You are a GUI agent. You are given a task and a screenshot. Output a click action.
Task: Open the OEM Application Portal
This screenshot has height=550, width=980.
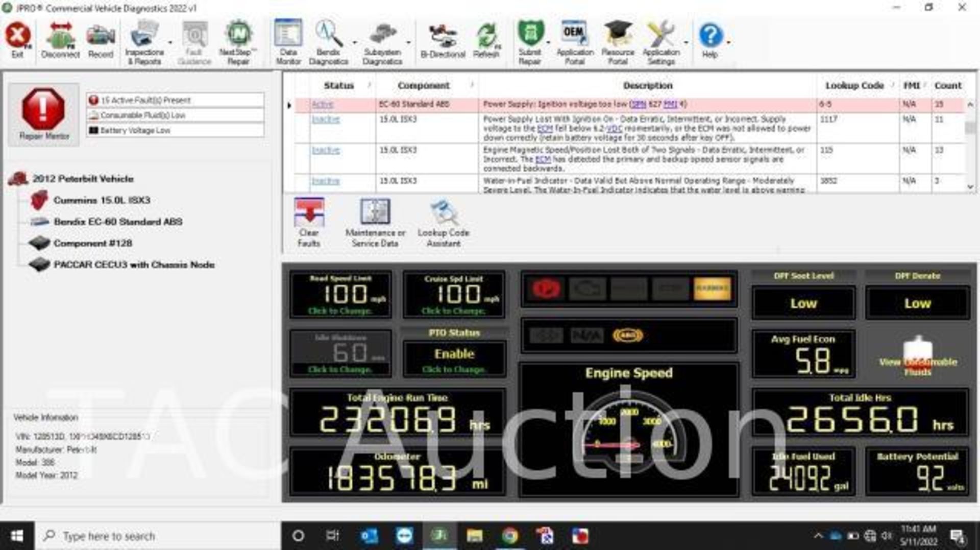tap(575, 43)
